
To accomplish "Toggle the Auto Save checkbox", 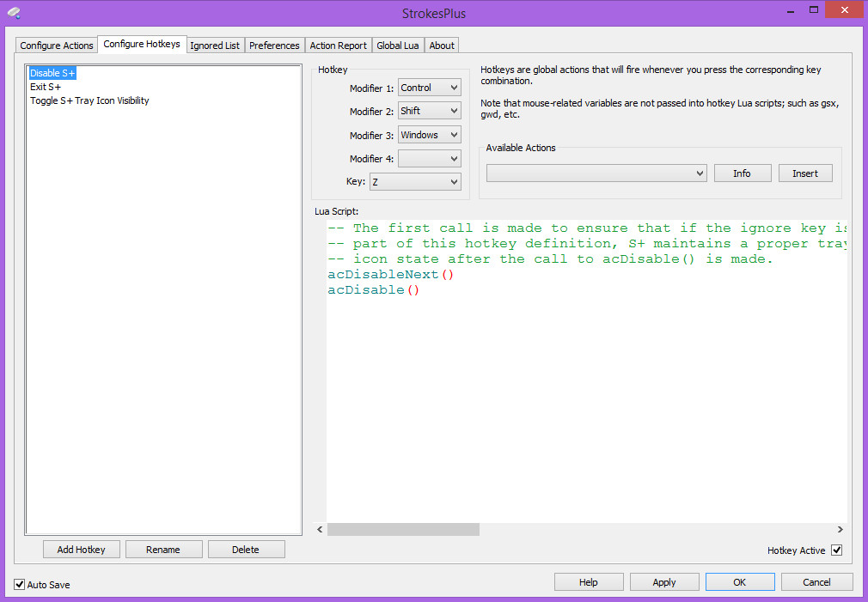I will click(20, 584).
